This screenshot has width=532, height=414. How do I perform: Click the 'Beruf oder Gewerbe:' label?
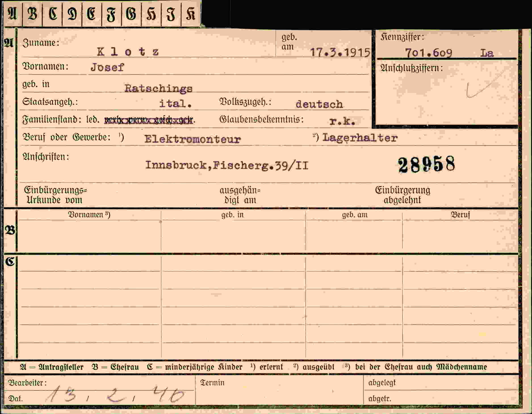pos(66,137)
